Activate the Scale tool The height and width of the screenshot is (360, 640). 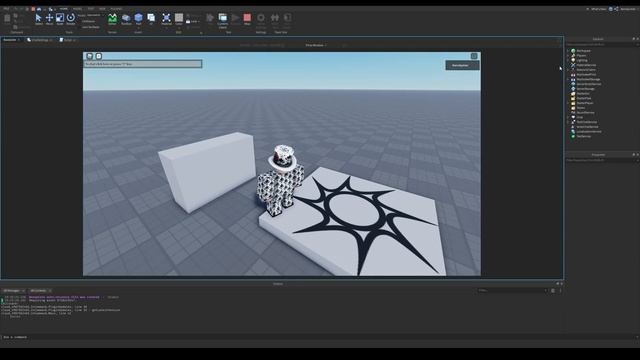(x=60, y=19)
